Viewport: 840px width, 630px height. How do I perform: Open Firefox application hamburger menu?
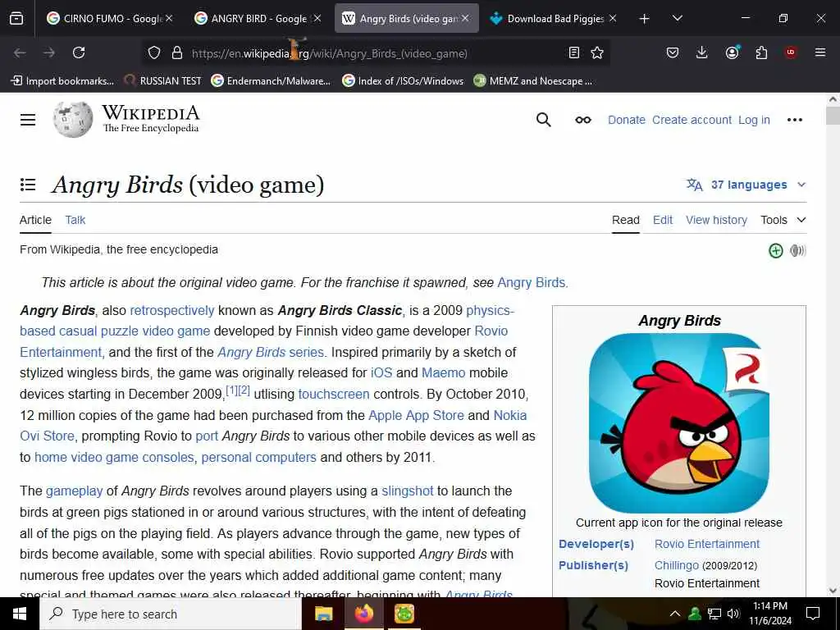point(820,52)
